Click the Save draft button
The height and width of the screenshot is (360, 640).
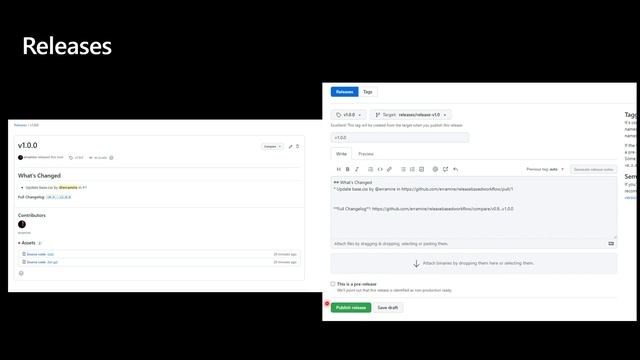(388, 307)
